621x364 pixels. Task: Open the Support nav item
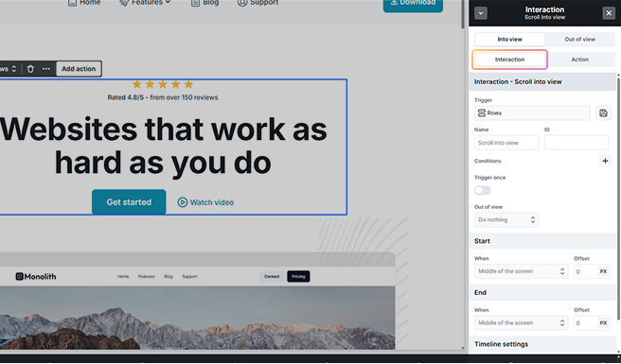tap(257, 3)
